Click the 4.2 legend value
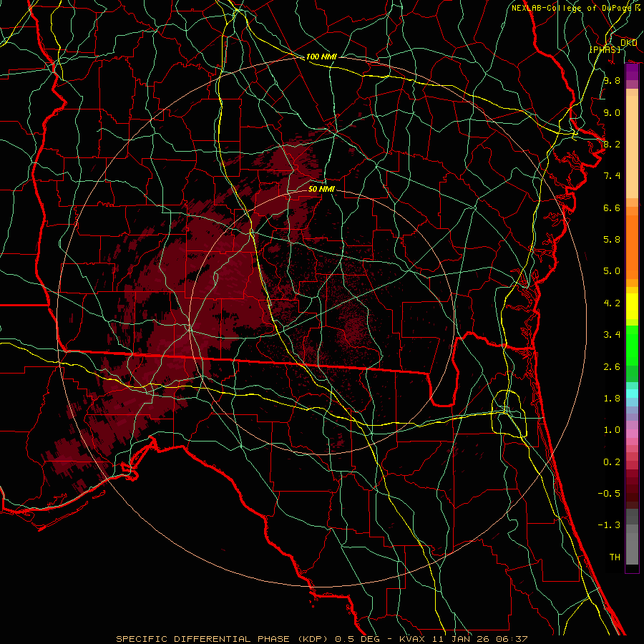644x644 pixels. click(x=612, y=303)
